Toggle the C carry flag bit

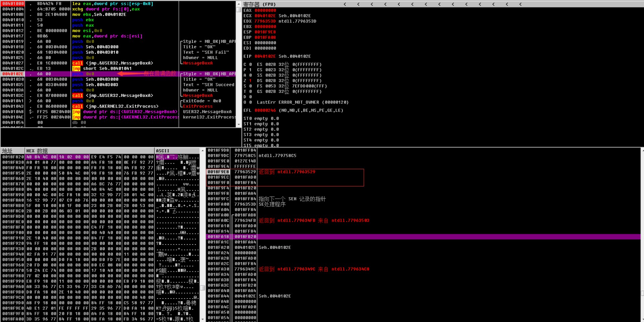[251, 64]
